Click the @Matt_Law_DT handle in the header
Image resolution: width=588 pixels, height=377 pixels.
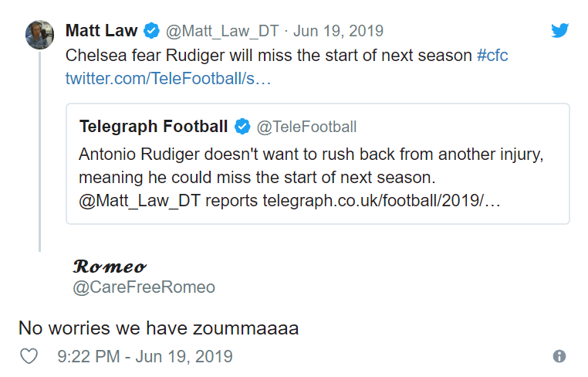click(x=221, y=31)
